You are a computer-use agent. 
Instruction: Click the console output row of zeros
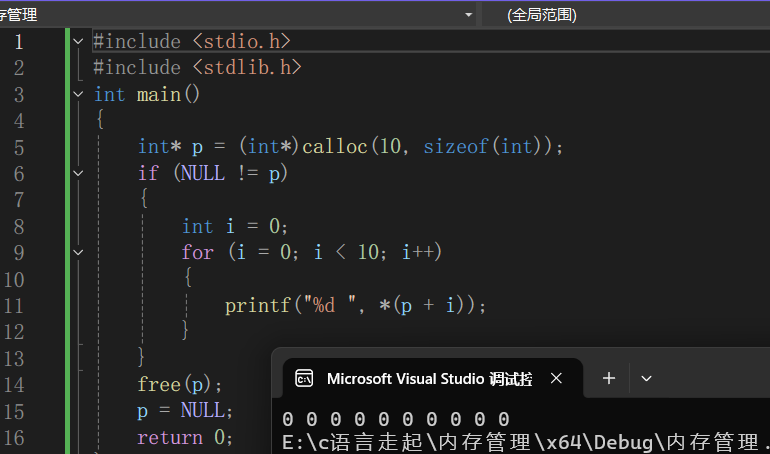click(x=396, y=420)
